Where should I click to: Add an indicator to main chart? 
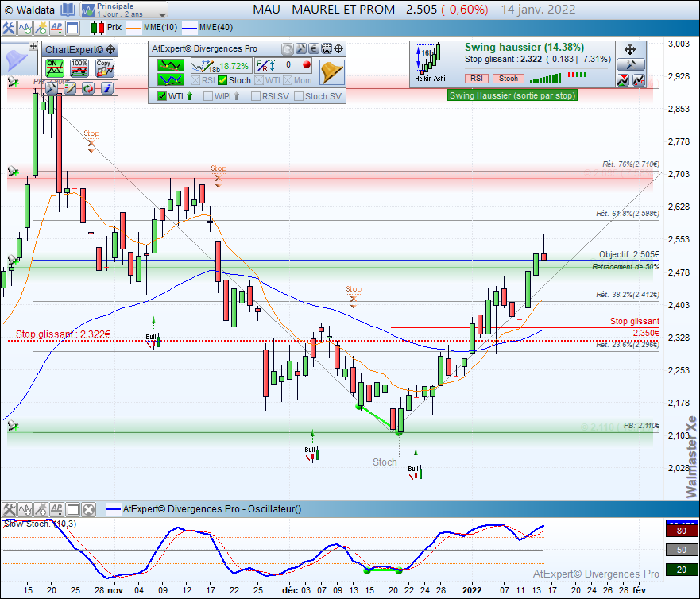(x=25, y=28)
